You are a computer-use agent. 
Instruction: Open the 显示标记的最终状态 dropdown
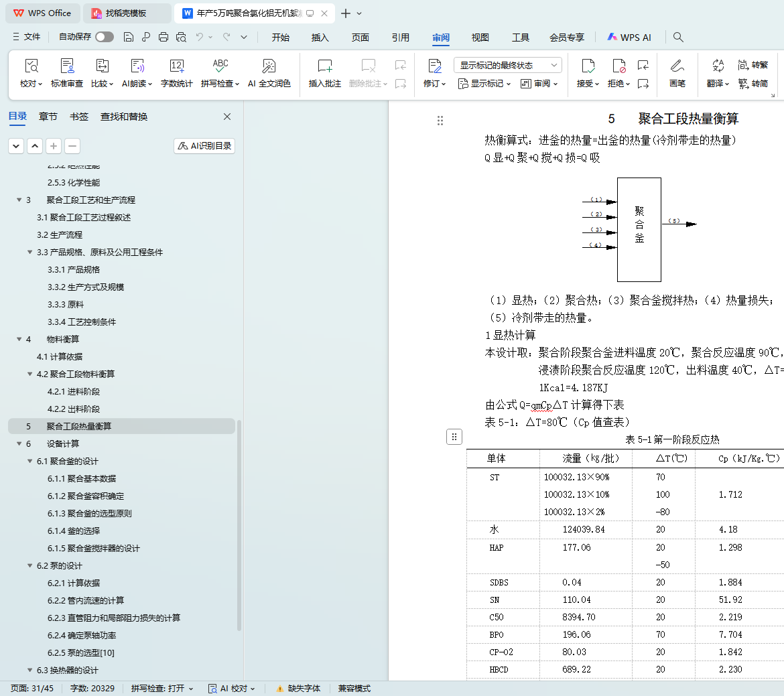click(507, 65)
